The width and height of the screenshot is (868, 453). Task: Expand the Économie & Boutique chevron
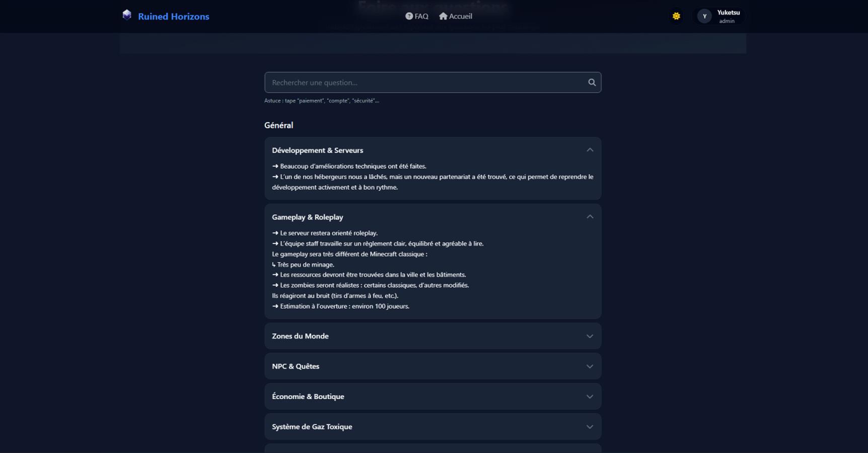(590, 397)
